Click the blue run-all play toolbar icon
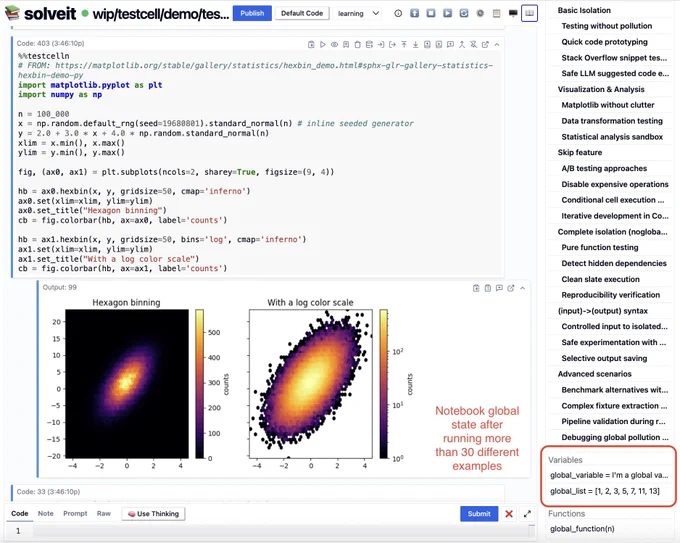The width and height of the screenshot is (680, 543). 447,13
